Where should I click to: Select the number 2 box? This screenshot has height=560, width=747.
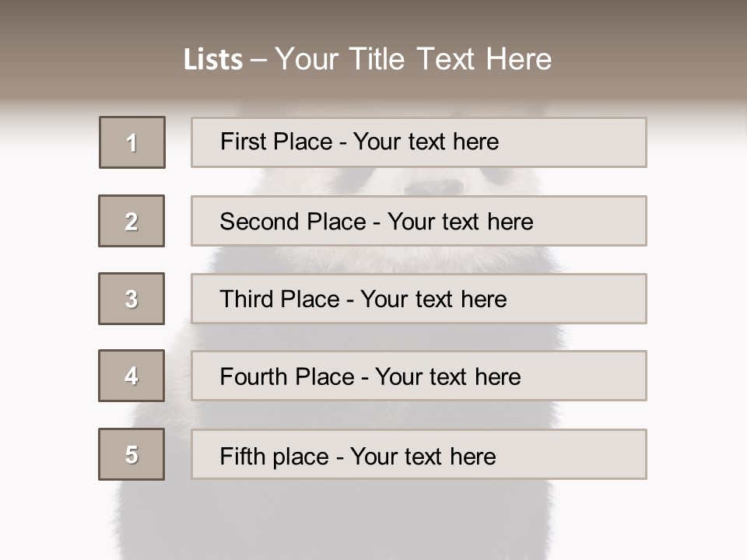coord(132,221)
